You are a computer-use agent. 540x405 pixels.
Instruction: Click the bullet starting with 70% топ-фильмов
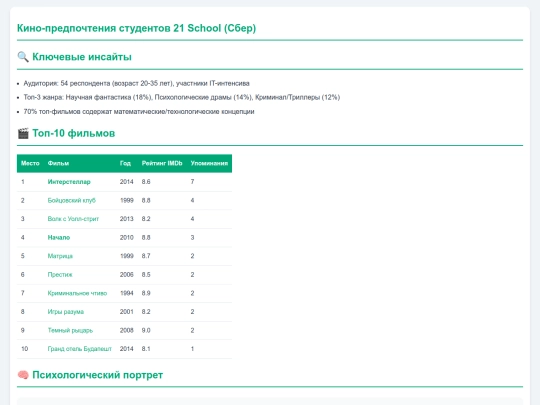139,112
